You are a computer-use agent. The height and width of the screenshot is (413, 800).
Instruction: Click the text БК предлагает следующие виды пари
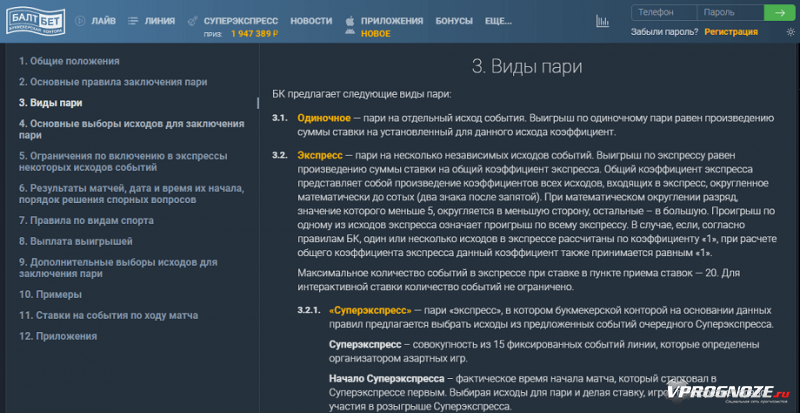click(362, 94)
